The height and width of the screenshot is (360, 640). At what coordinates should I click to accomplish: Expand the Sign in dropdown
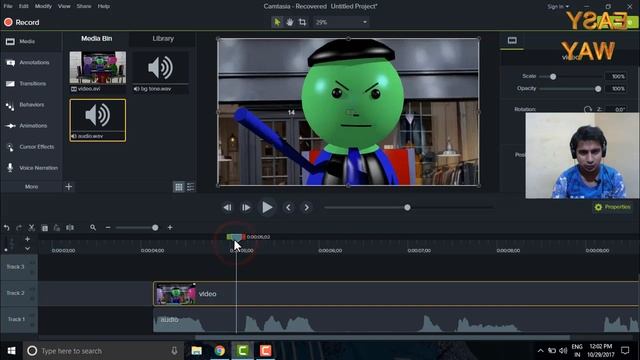point(558,7)
